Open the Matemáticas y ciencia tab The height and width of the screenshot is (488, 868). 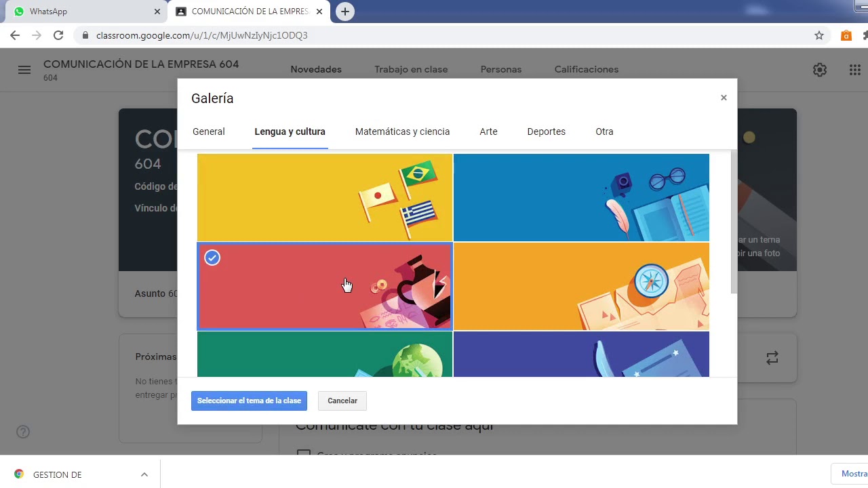click(x=402, y=131)
